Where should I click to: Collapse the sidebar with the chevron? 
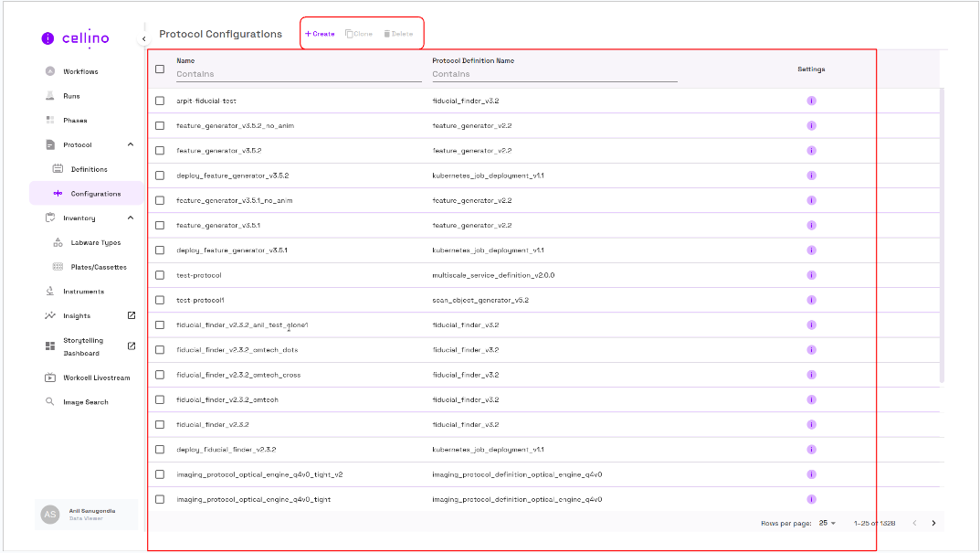[143, 38]
